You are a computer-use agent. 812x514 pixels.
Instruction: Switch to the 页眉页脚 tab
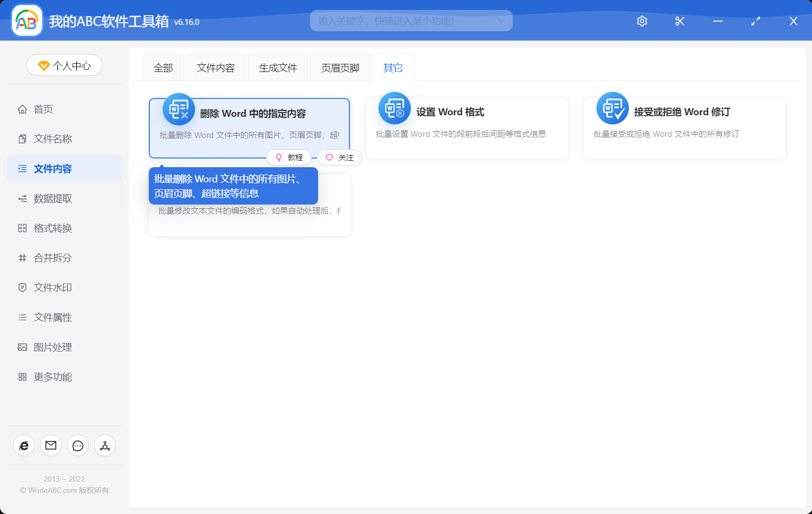pyautogui.click(x=340, y=67)
